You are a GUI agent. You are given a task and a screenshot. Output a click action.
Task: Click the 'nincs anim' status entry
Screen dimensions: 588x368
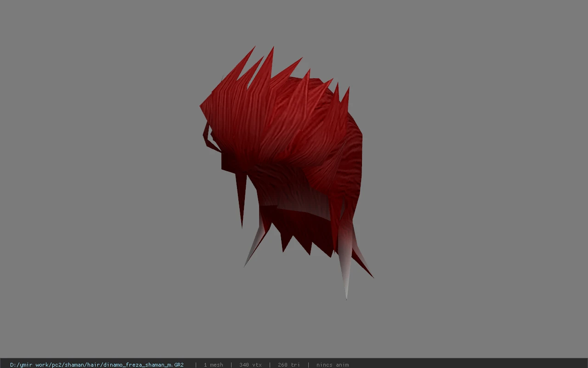coord(333,365)
